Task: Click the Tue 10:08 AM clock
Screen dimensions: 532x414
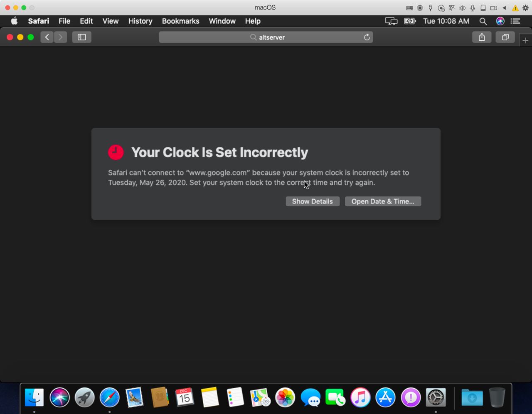Action: click(446, 21)
